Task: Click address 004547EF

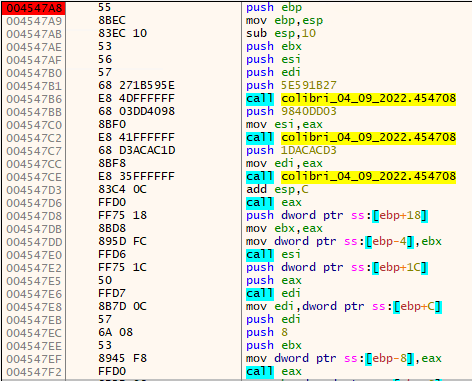Action: pyautogui.click(x=34, y=359)
